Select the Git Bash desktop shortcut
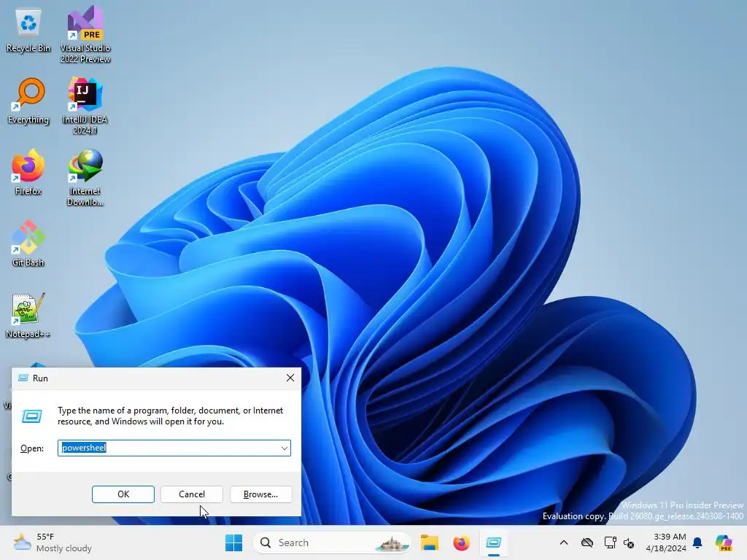This screenshot has width=747, height=560. point(28,244)
